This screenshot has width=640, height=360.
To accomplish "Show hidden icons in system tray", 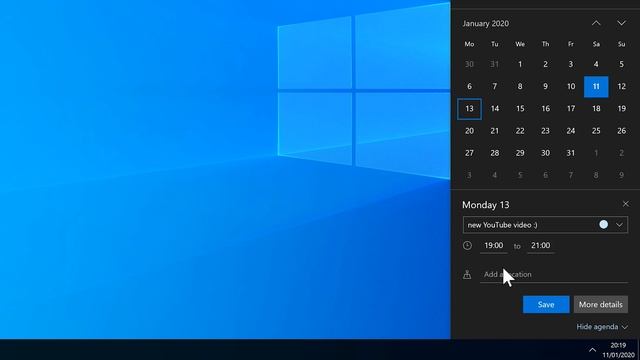I will [592, 350].
